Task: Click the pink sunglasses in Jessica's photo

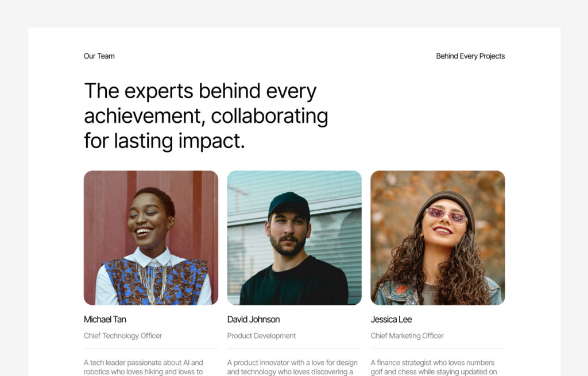Action: (446, 215)
